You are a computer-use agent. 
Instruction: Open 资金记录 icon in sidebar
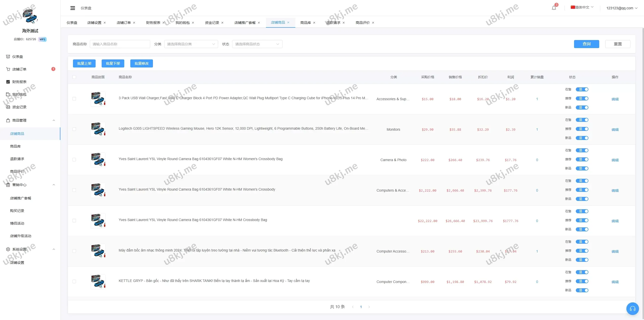tap(8, 107)
